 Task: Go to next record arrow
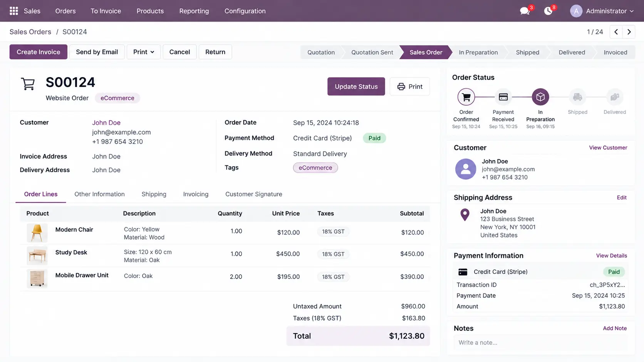click(x=629, y=32)
